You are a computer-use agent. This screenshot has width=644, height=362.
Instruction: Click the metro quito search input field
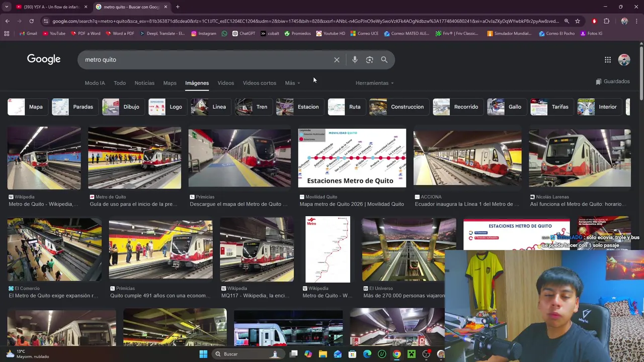[x=206, y=60]
